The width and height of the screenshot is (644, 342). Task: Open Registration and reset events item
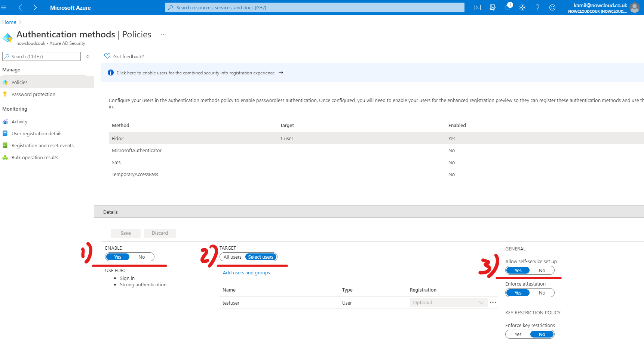coord(47,145)
